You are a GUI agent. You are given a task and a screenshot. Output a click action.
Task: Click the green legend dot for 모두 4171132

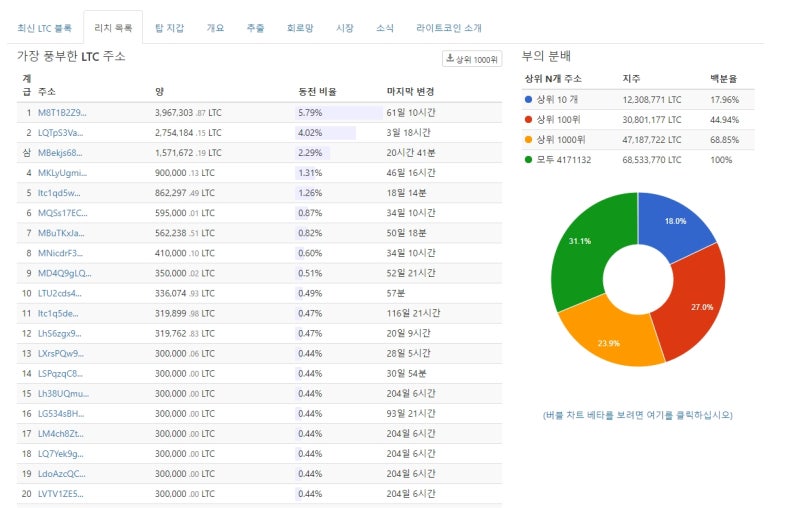tap(528, 160)
